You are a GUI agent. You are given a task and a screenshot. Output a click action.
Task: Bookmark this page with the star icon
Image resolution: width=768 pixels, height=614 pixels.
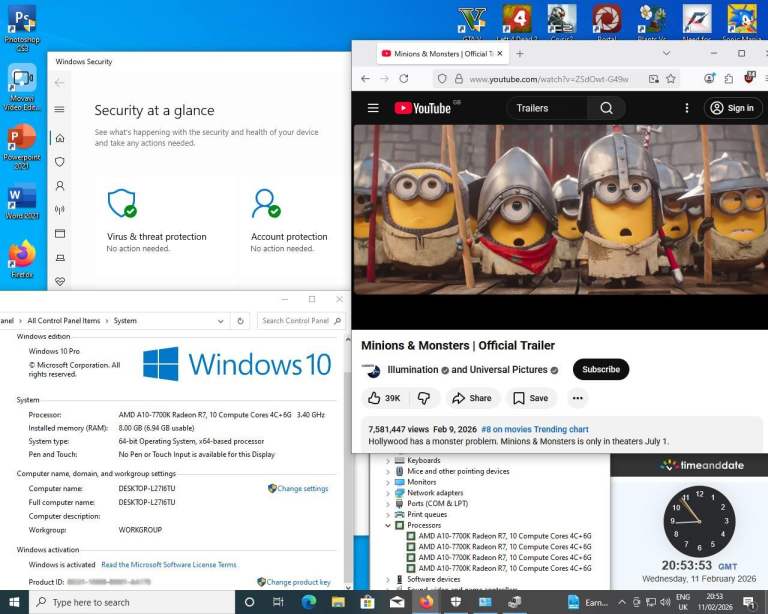(671, 78)
